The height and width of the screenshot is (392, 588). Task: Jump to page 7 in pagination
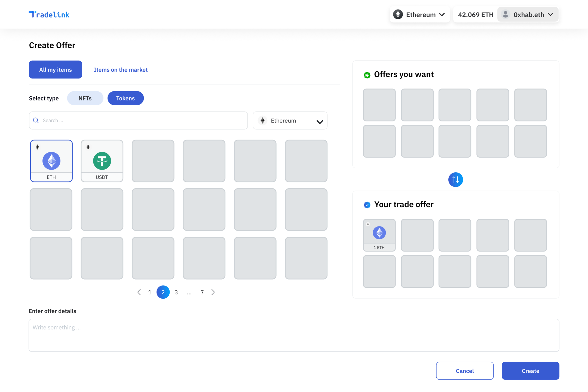[x=202, y=292]
